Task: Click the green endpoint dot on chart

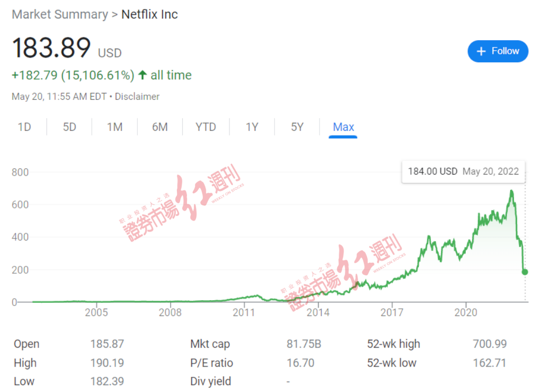Action: tap(524, 272)
